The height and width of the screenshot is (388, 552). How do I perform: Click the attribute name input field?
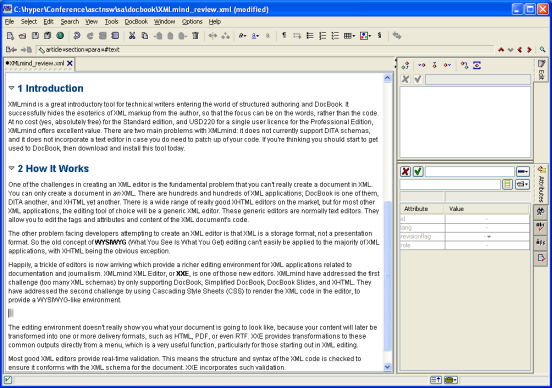[x=470, y=171]
